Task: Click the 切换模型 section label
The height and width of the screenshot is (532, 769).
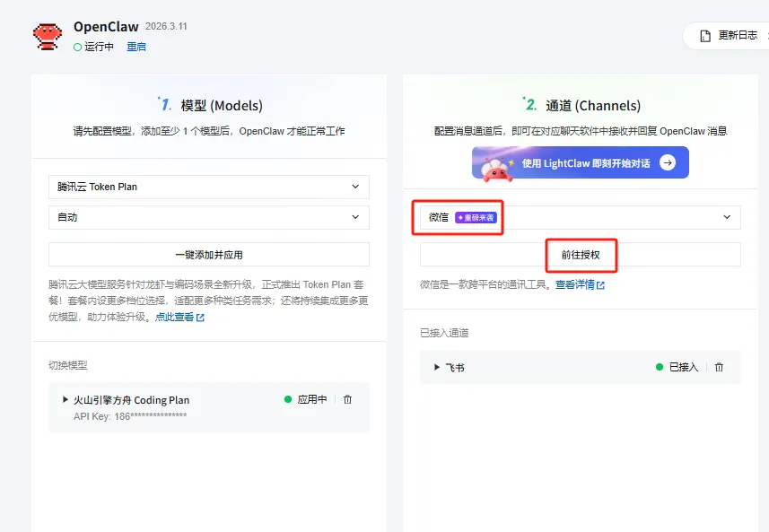Action: [67, 365]
